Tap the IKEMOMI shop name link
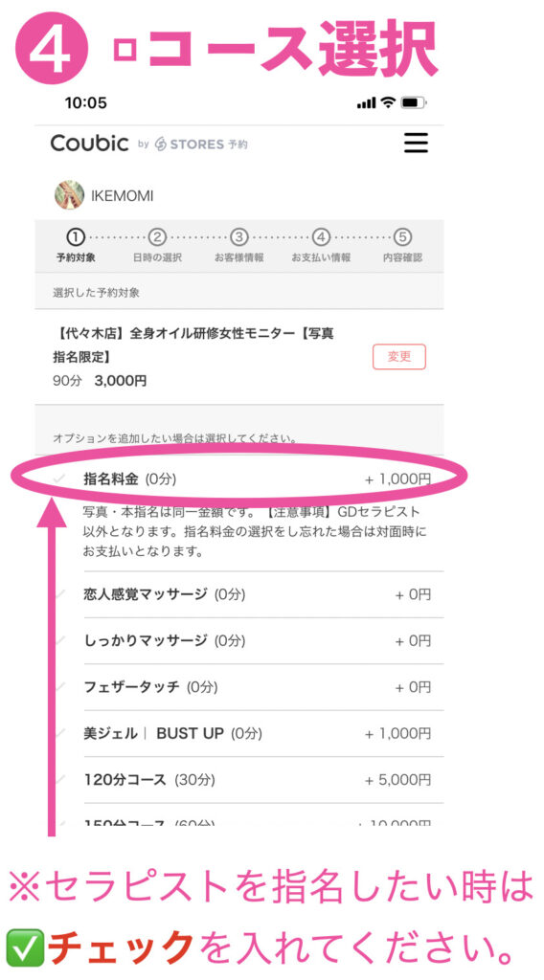This screenshot has width=544, height=980. 122,196
